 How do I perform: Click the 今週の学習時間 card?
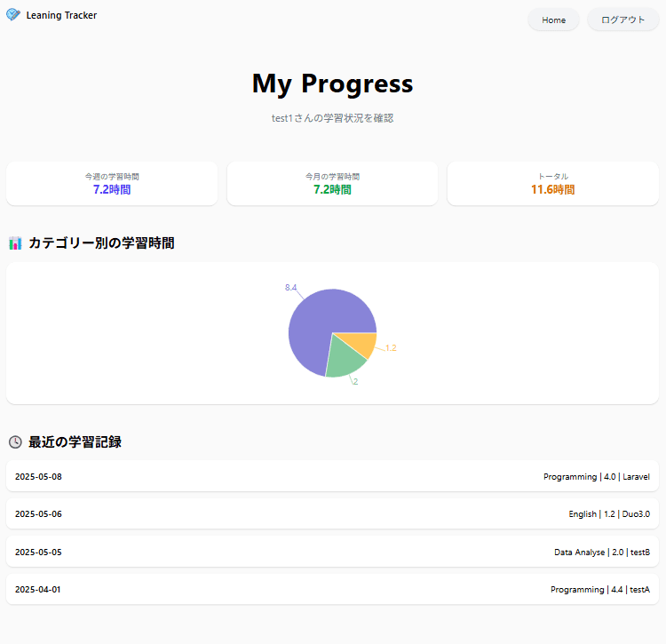(x=112, y=184)
